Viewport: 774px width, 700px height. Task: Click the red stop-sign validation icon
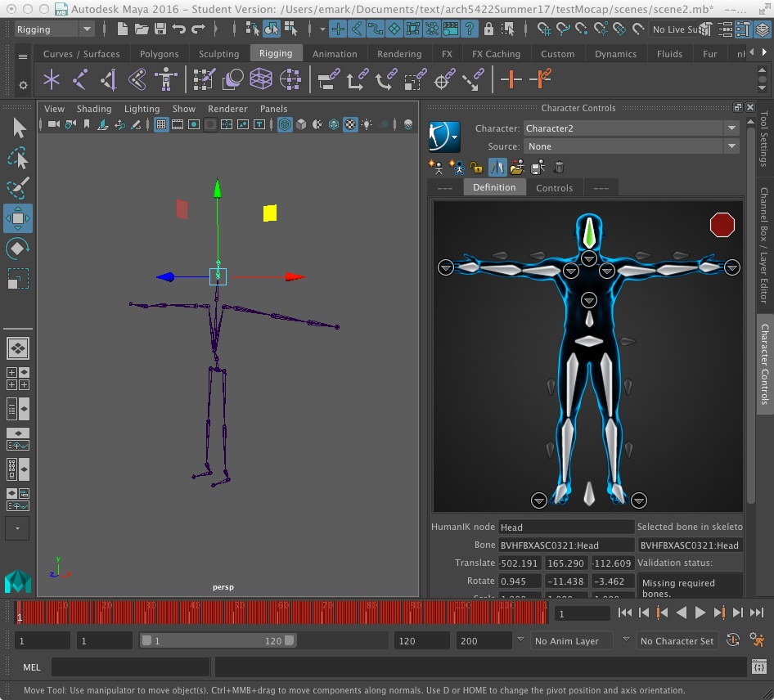pyautogui.click(x=722, y=225)
